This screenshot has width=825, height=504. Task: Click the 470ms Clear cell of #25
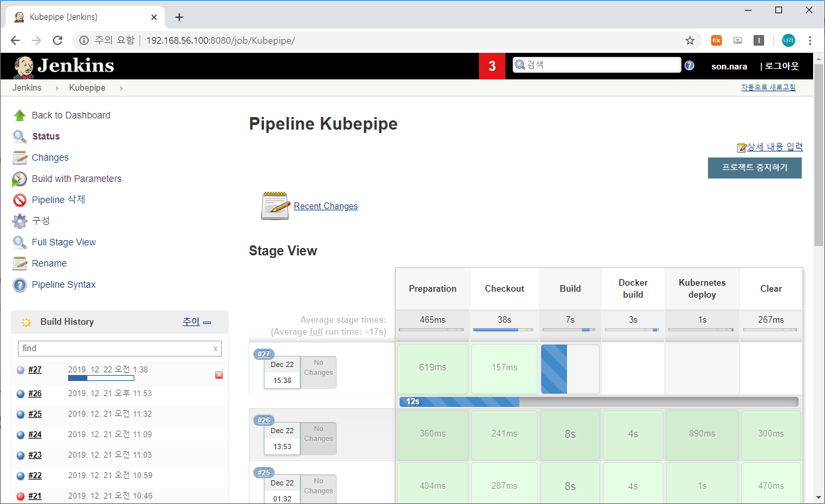[771, 484]
